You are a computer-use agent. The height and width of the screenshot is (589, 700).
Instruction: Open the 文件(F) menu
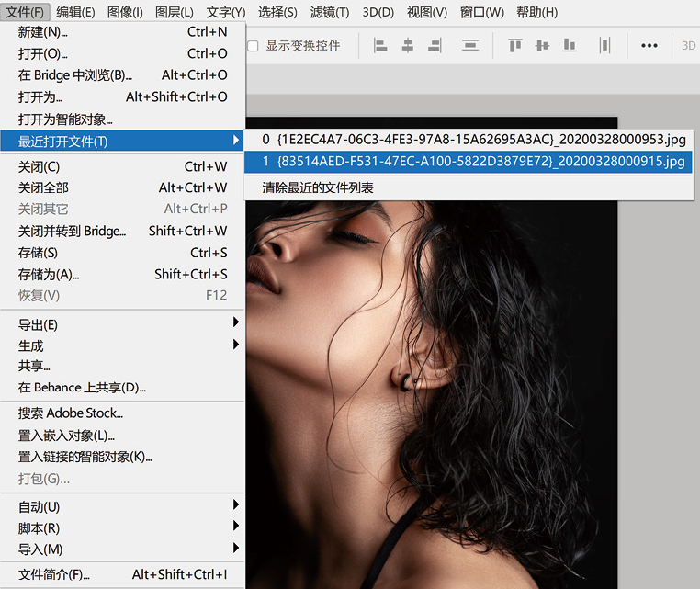click(25, 12)
